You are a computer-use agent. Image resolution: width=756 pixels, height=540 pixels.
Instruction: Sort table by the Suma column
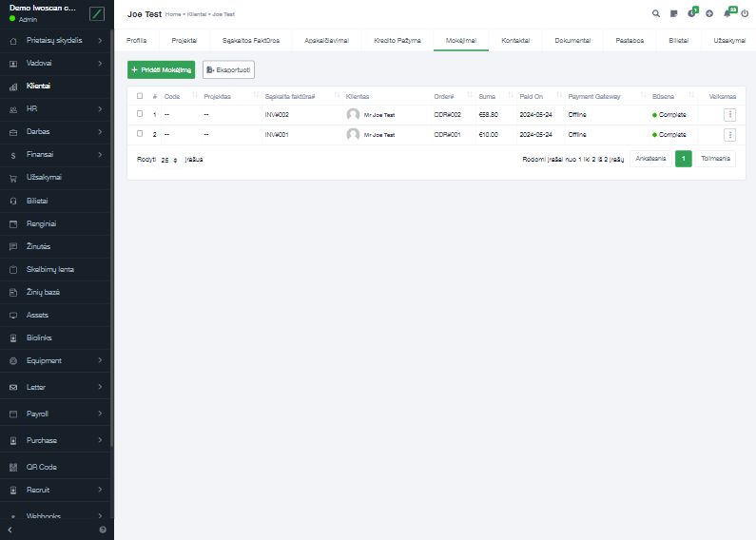[x=488, y=96]
